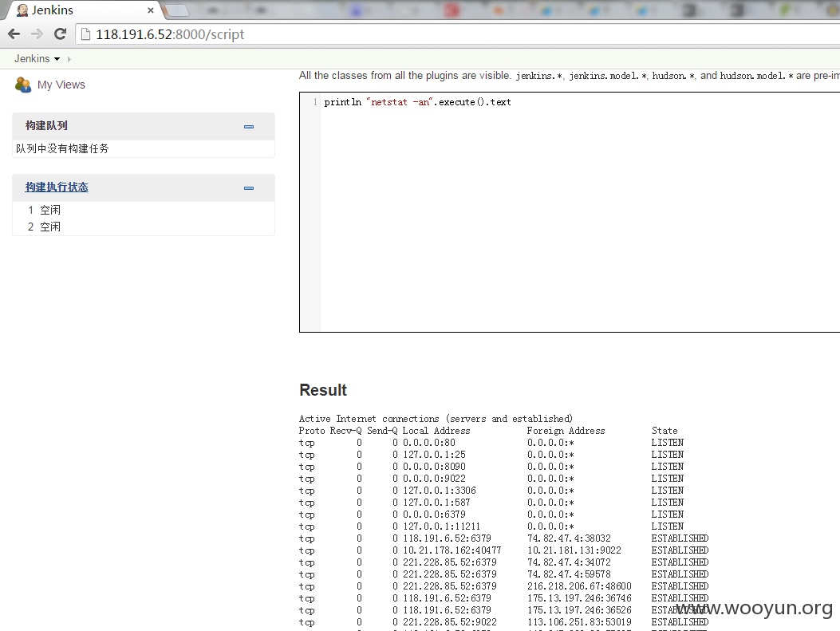Click the row with local address 0.0.0.0:80
Screen dimensions: 840x631
pos(491,443)
